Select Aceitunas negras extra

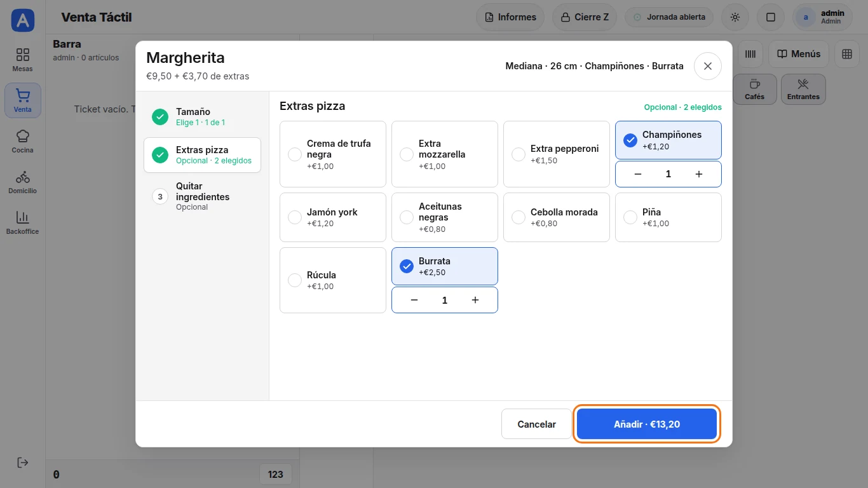coord(445,217)
